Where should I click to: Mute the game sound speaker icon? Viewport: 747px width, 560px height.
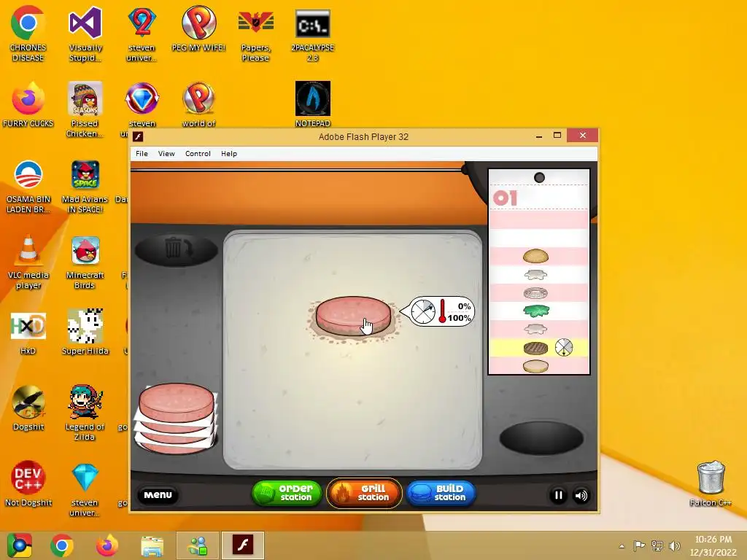click(x=581, y=495)
